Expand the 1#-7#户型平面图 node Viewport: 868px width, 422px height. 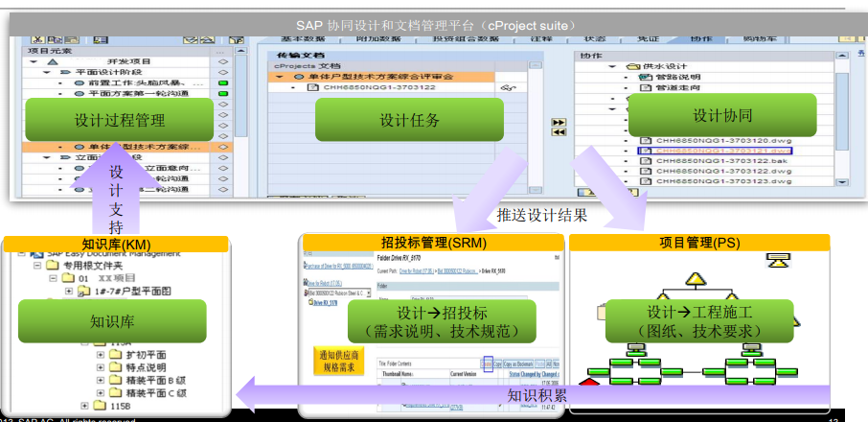[69, 291]
